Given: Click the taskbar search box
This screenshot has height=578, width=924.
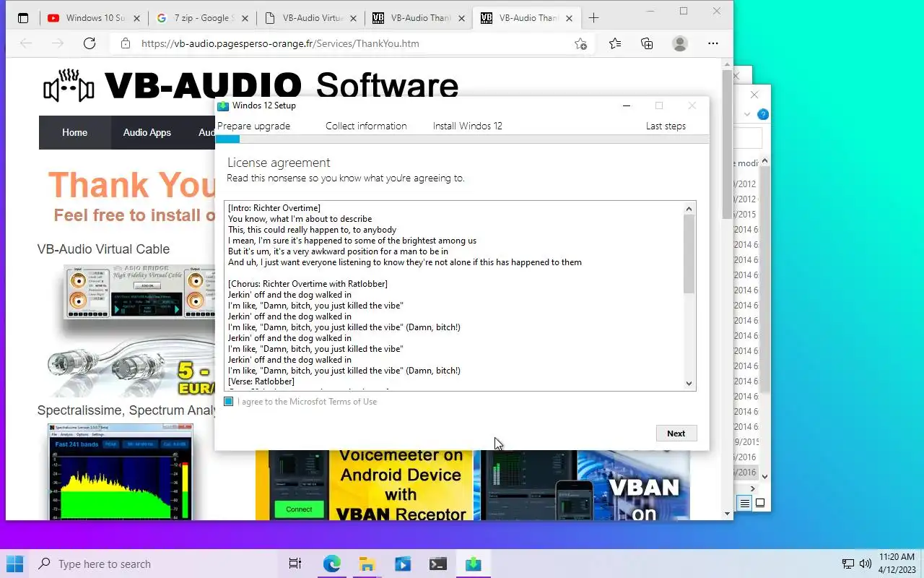Looking at the screenshot, I should coord(154,564).
